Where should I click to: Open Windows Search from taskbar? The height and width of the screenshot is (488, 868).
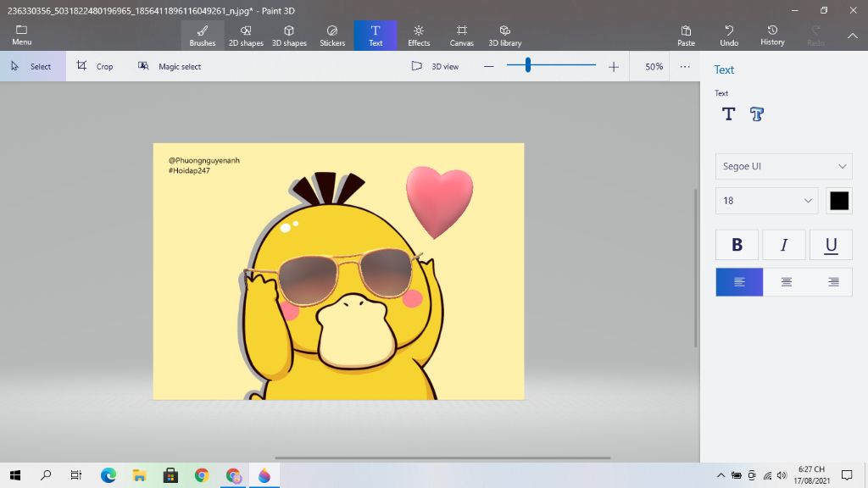[46, 475]
